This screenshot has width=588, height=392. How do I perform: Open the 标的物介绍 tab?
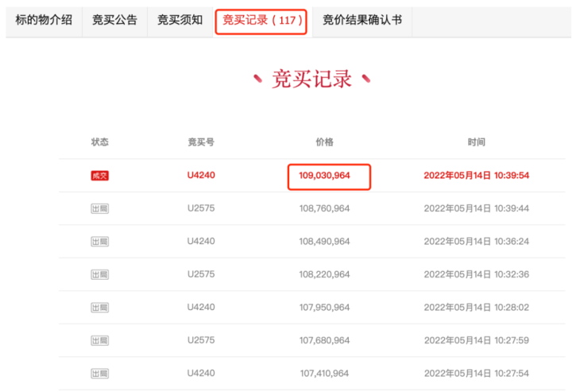(44, 20)
